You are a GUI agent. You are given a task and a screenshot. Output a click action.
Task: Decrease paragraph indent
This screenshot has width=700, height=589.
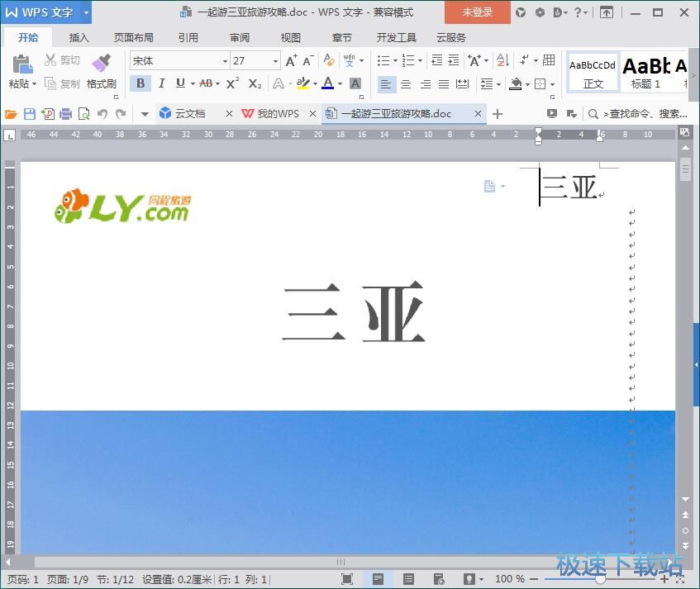(x=436, y=59)
